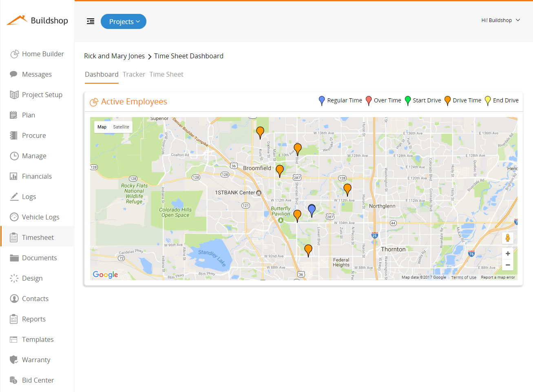The height and width of the screenshot is (392, 533).
Task: Open the Bid Center page
Action: pyautogui.click(x=38, y=380)
